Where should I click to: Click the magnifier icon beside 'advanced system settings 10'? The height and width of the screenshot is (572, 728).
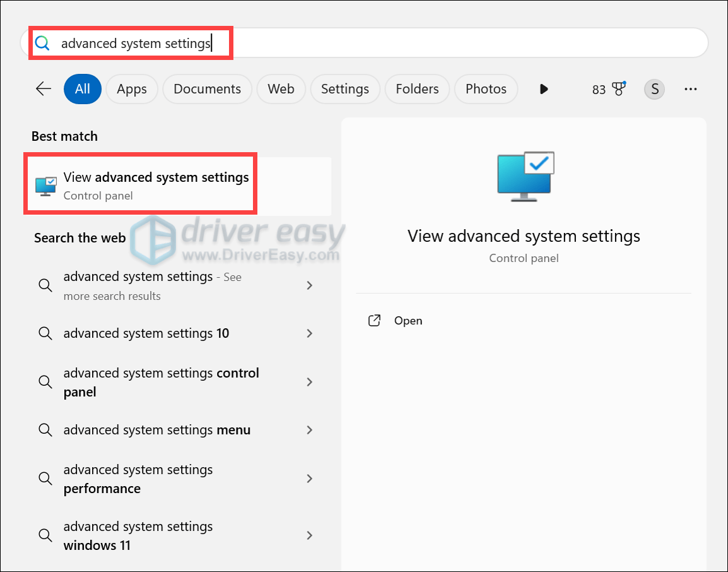coord(45,333)
